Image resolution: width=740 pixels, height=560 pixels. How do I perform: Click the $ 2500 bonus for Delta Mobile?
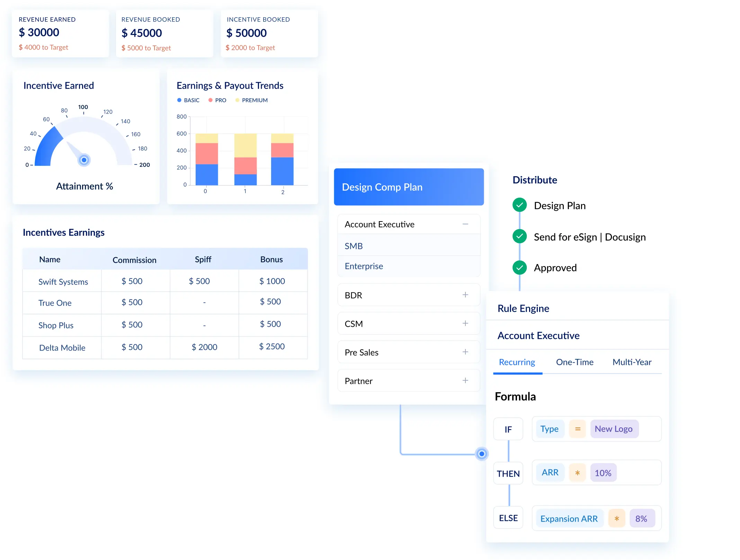[x=272, y=346]
